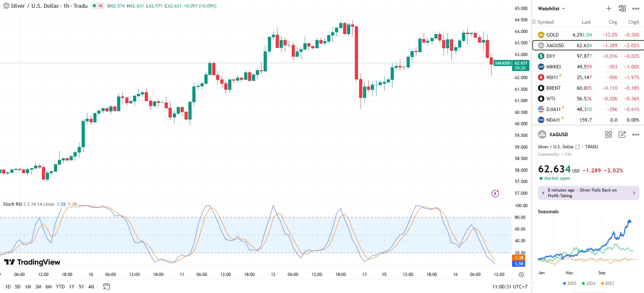Click the purple lightning news flash icon
644x293 pixels.
(495, 193)
